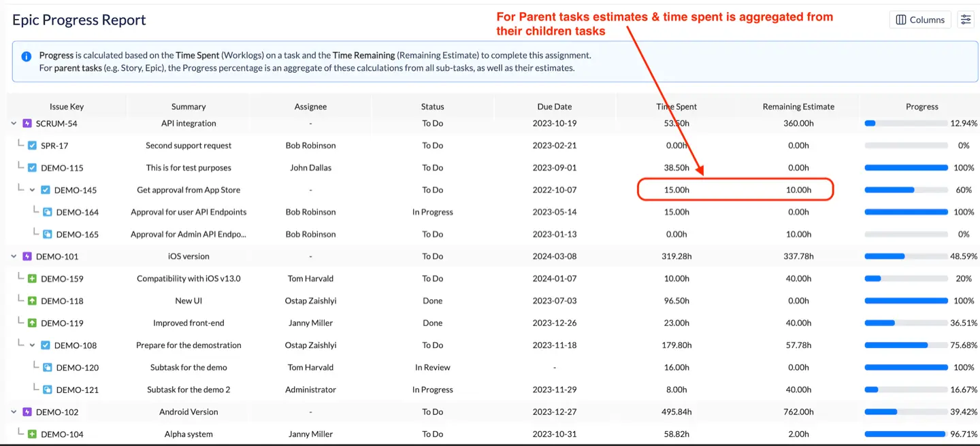Viewport: 980px width, 446px height.
Task: Click the task checkbox icon for SPR-17
Action: click(32, 145)
